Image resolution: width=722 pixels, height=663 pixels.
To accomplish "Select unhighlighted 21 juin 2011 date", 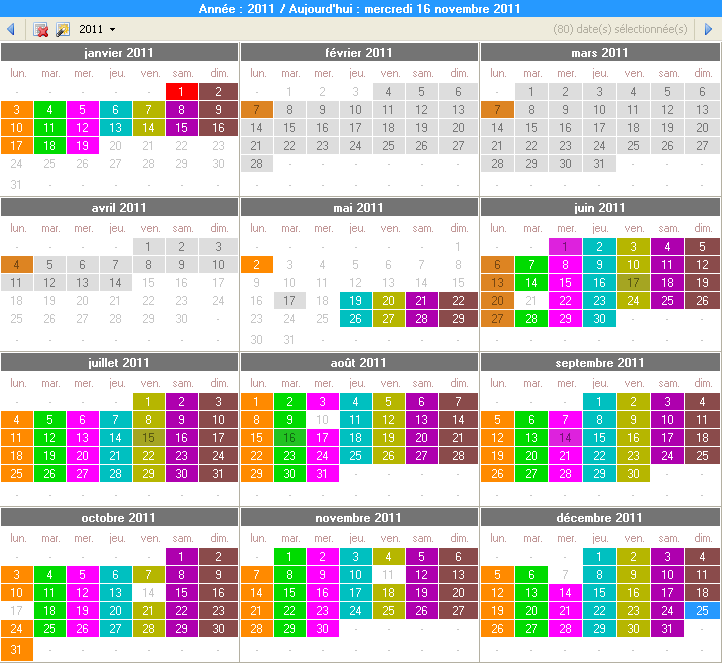I will click(x=531, y=301).
